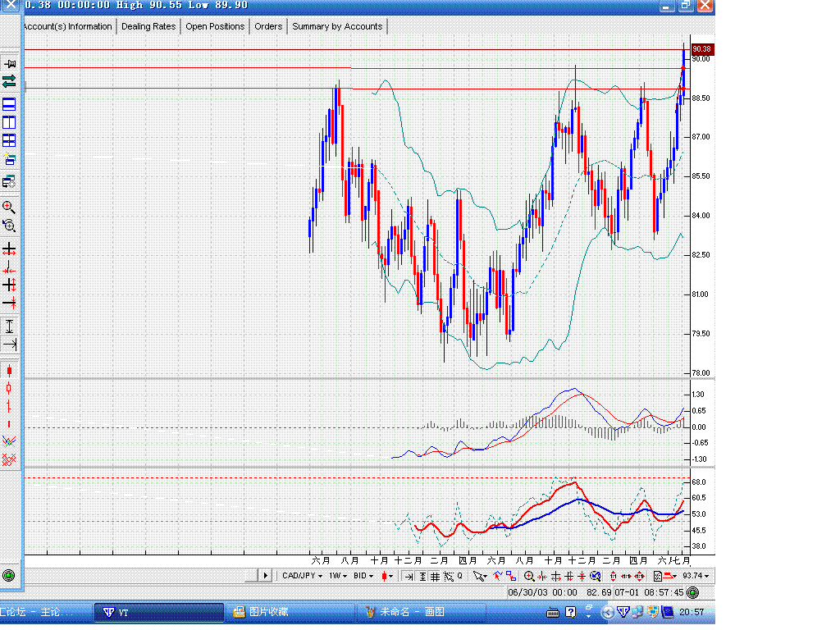Switch to the Open Positions tab
The image size is (840, 630).
tap(215, 26)
